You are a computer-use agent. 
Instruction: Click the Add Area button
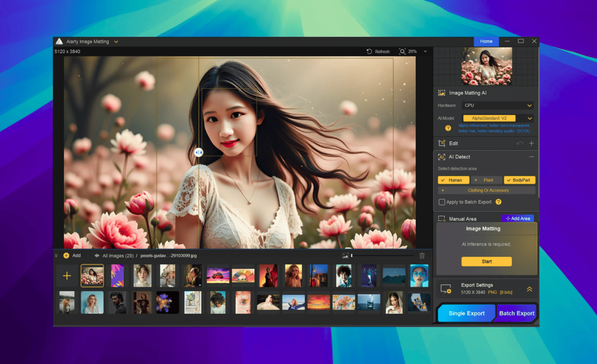pos(518,218)
